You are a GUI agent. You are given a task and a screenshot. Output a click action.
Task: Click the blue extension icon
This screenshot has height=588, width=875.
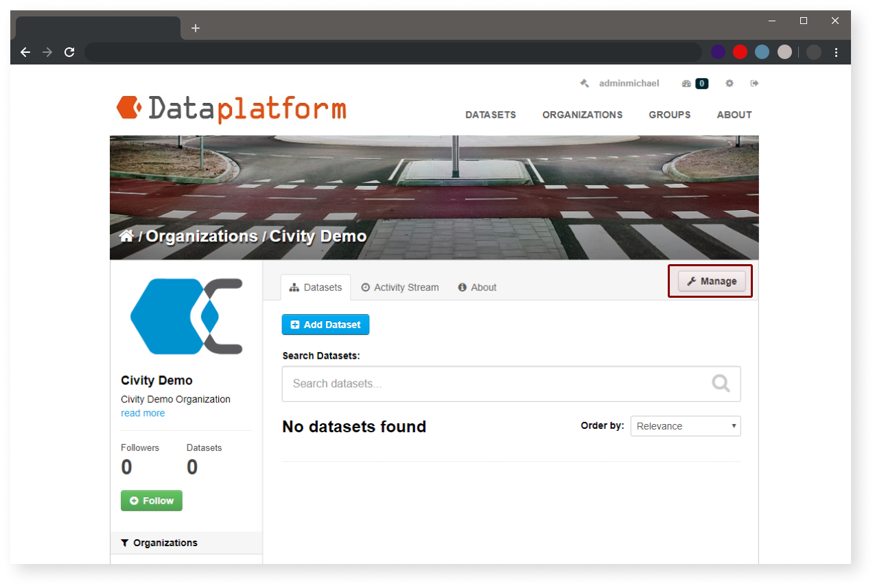762,52
